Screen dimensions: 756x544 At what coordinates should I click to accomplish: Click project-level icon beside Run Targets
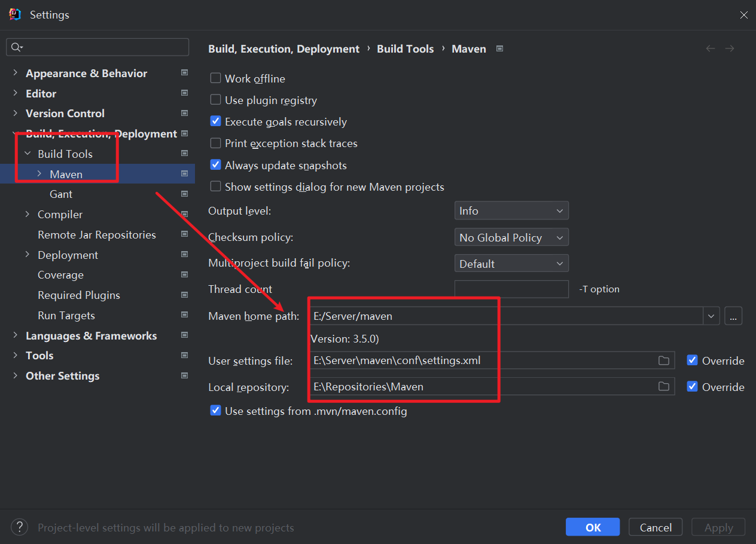point(184,315)
